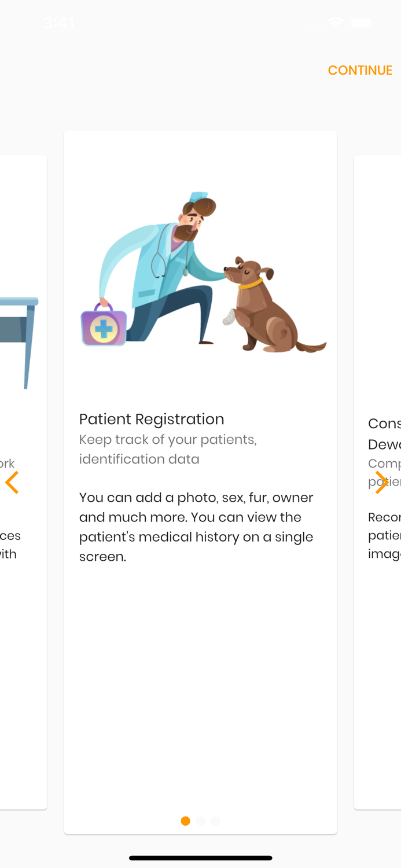401x868 pixels.
Task: Tap the battery status icon
Action: click(362, 23)
